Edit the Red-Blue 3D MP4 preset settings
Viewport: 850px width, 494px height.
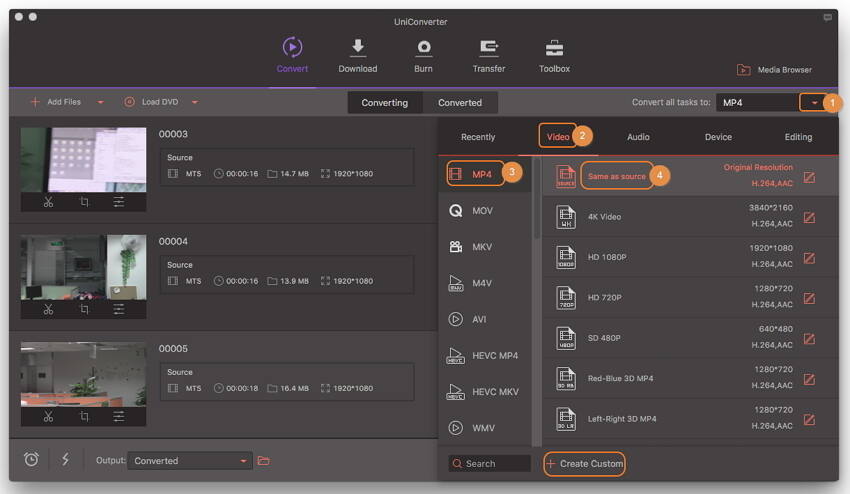pos(809,379)
